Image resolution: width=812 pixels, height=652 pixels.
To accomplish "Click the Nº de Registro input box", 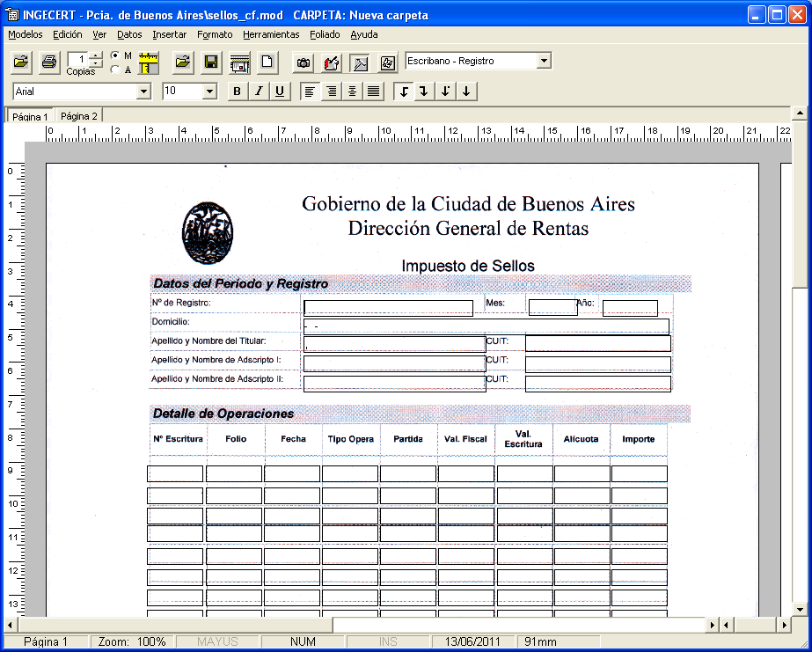I will click(388, 308).
